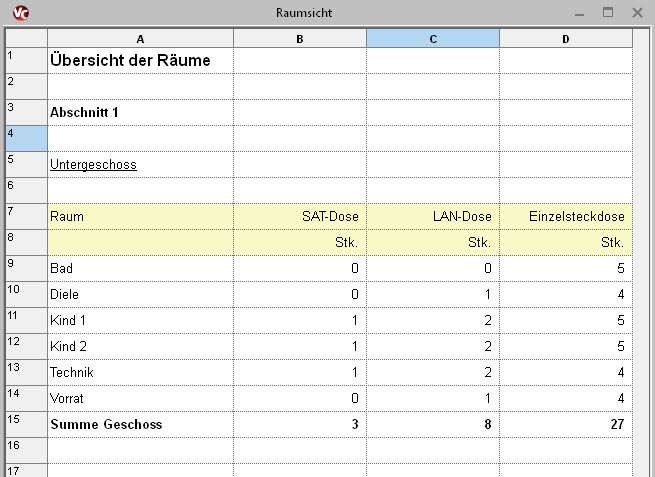Click the select-all corner cell
The height and width of the screenshot is (477, 655).
click(x=23, y=38)
